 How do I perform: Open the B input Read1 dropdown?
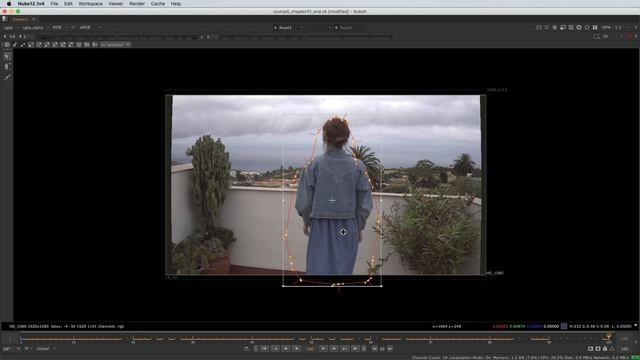tap(349, 28)
